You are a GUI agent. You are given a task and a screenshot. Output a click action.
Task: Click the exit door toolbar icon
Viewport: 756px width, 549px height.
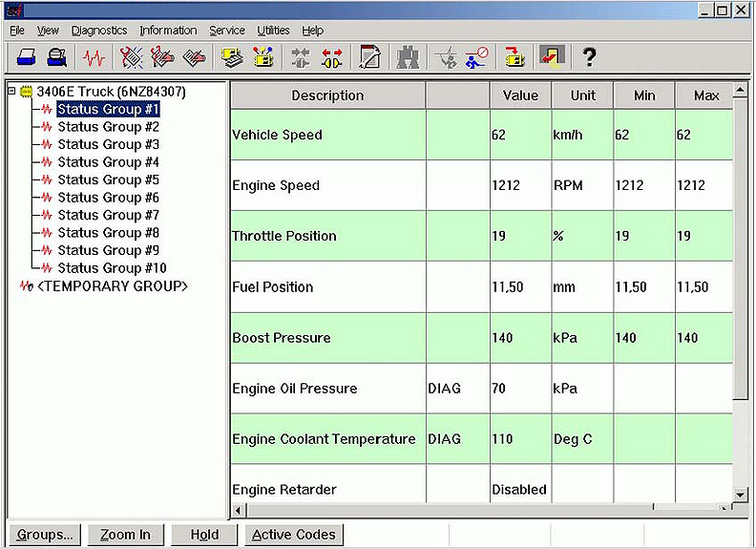(x=552, y=57)
